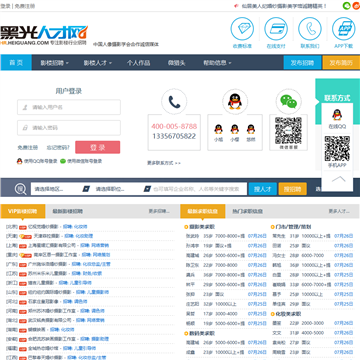
Task: Click the 搜人才 search button
Action: pyautogui.click(x=263, y=189)
